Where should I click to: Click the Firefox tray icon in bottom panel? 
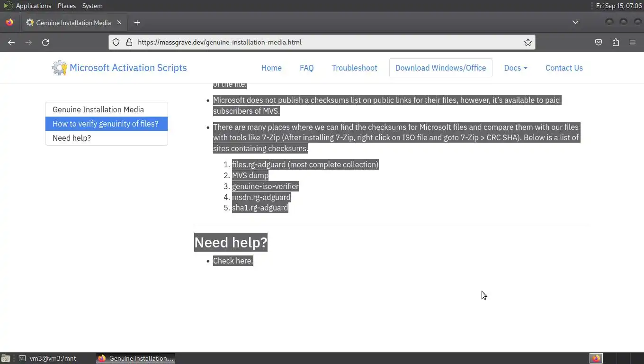(596, 358)
